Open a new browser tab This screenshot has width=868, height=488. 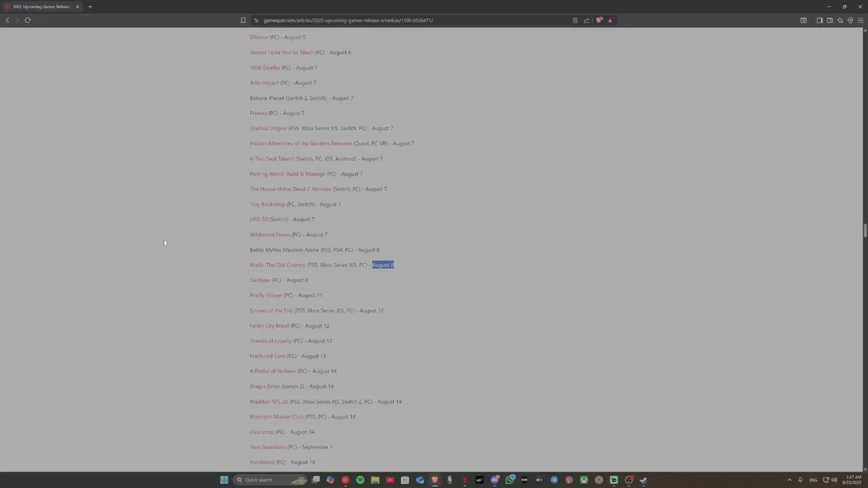click(x=90, y=7)
